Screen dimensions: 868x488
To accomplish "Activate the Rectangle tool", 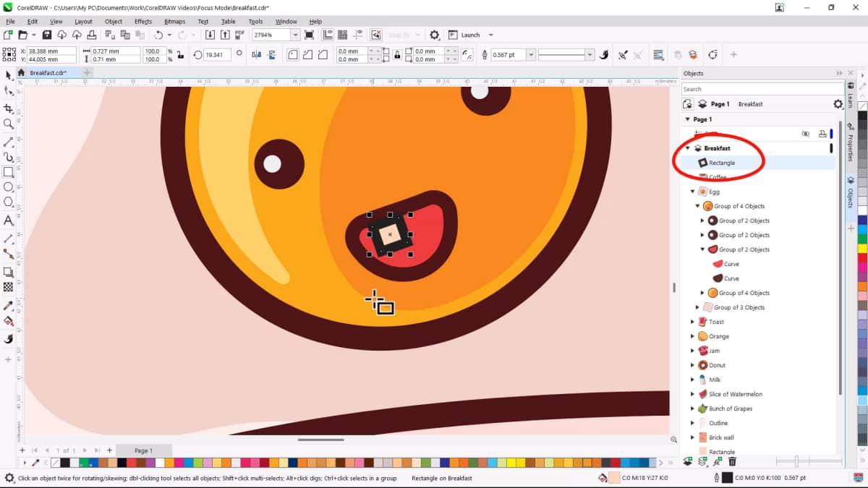I will click(9, 172).
